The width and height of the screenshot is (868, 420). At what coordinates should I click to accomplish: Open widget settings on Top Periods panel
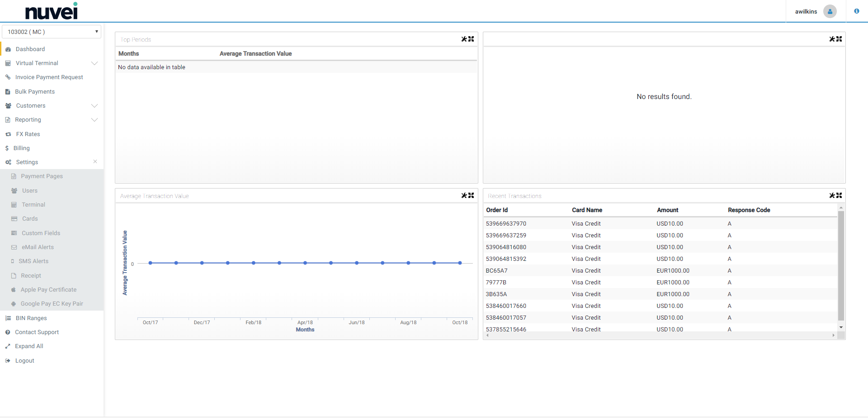click(464, 39)
